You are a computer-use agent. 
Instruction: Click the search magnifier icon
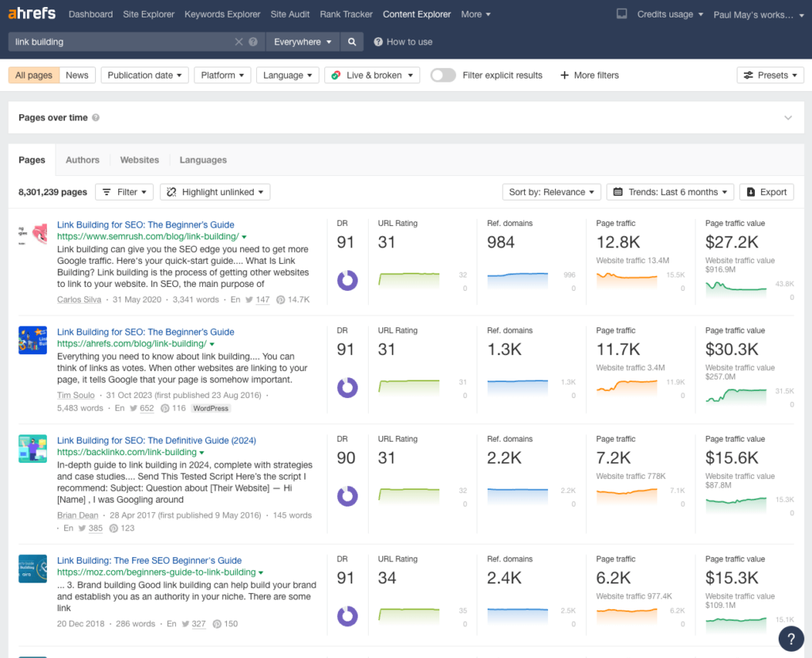[352, 41]
